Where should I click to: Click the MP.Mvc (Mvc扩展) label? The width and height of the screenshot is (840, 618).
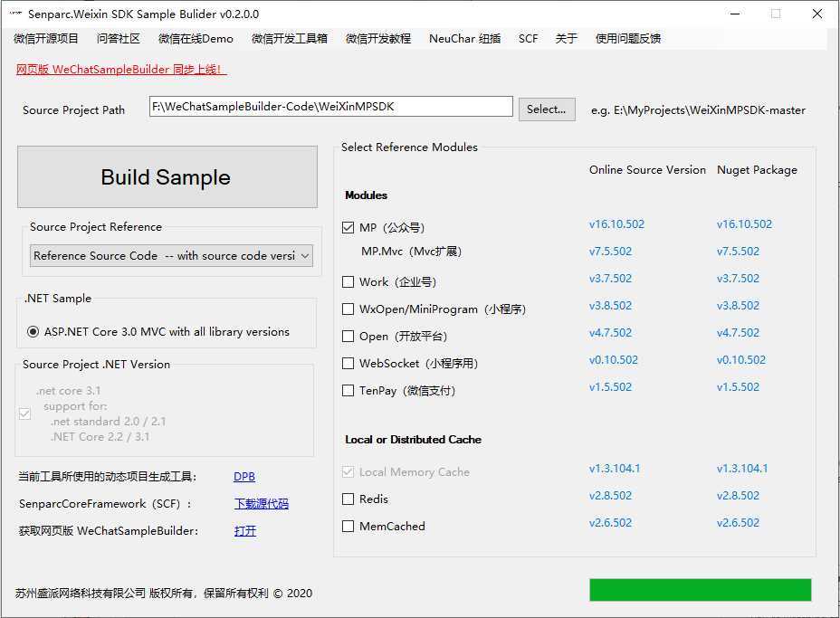pyautogui.click(x=411, y=252)
